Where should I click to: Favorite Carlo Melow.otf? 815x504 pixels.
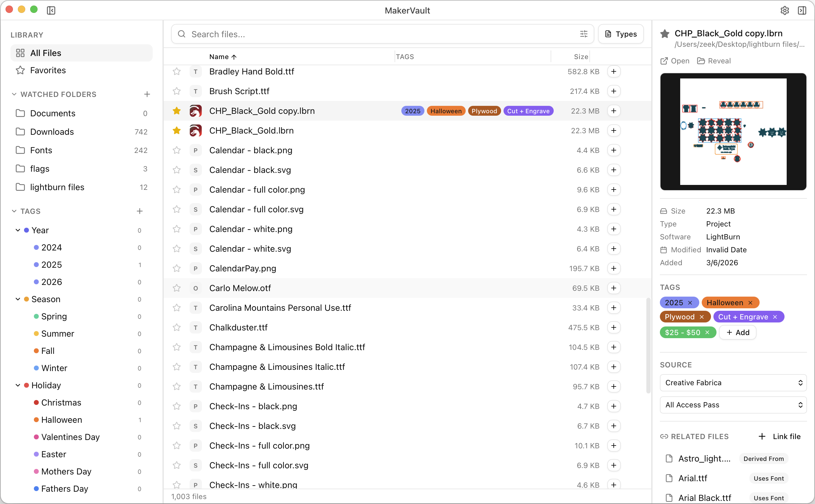click(x=177, y=288)
